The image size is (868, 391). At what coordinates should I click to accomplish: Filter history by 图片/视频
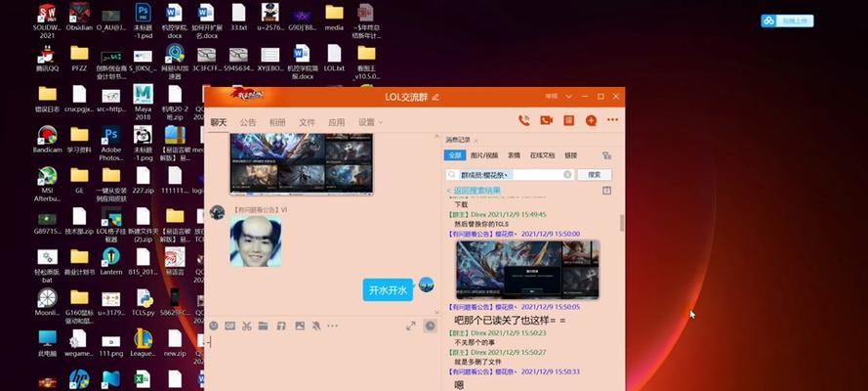(484, 155)
